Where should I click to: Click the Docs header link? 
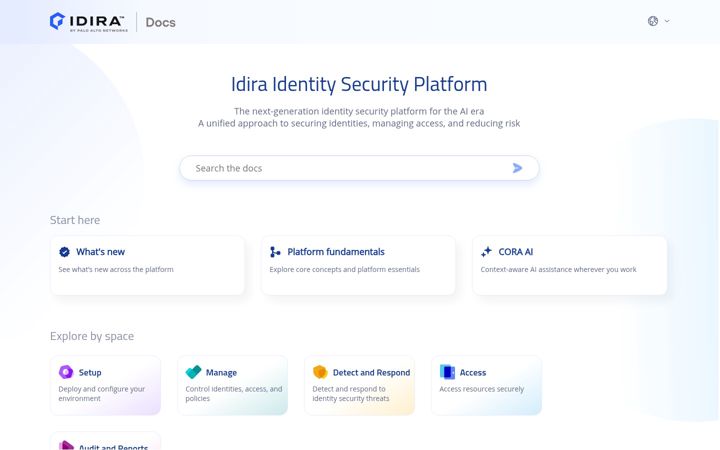tap(160, 22)
